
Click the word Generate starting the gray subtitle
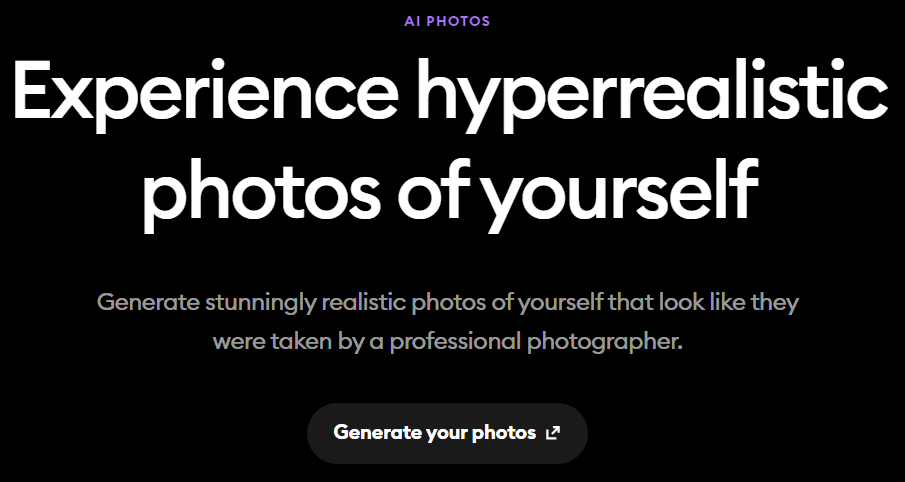[148, 302]
